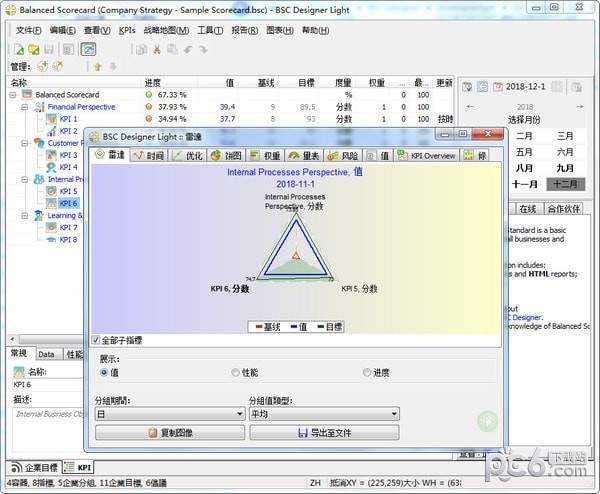600x494 pixels.
Task: Open the 分组值類型 dropdown
Action: click(x=323, y=413)
